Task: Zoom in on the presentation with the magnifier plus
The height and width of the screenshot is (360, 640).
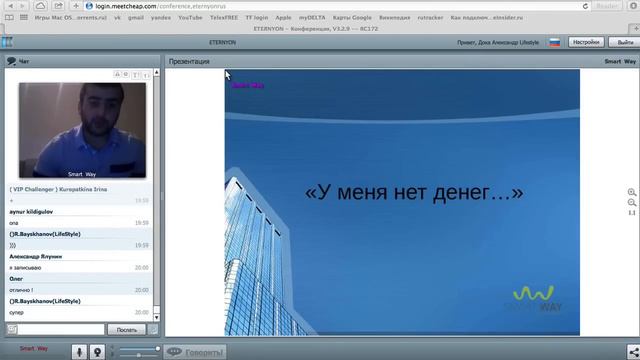Action: pos(632,192)
